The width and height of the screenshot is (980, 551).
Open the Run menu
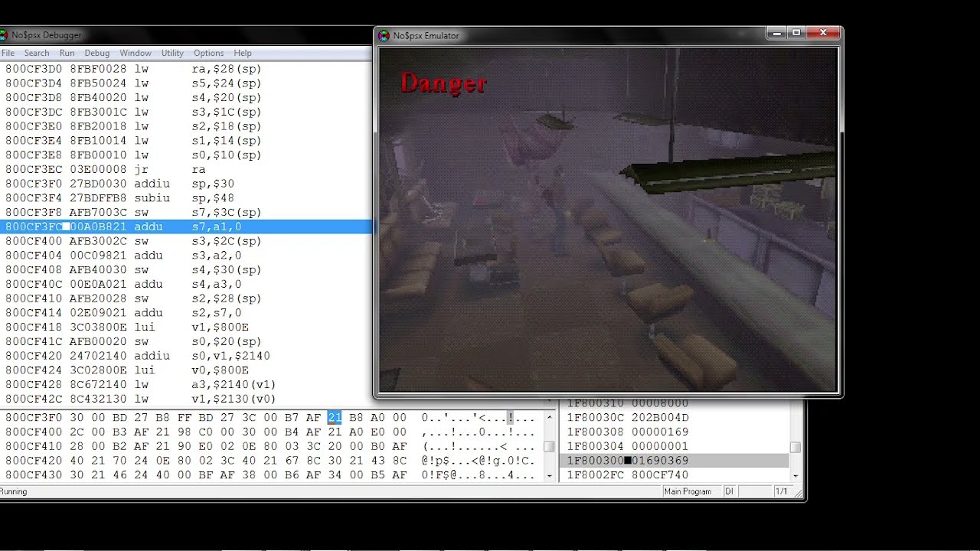pyautogui.click(x=67, y=53)
